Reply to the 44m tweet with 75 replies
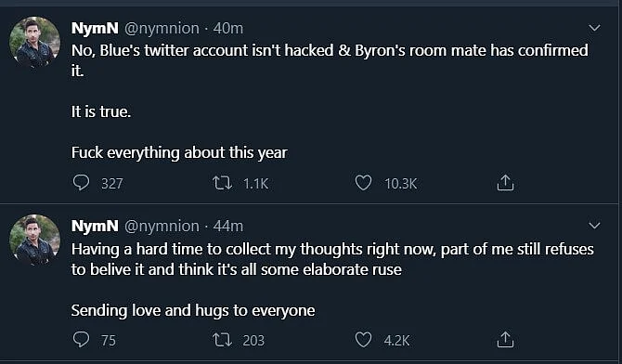The width and height of the screenshot is (622, 364). [82, 340]
